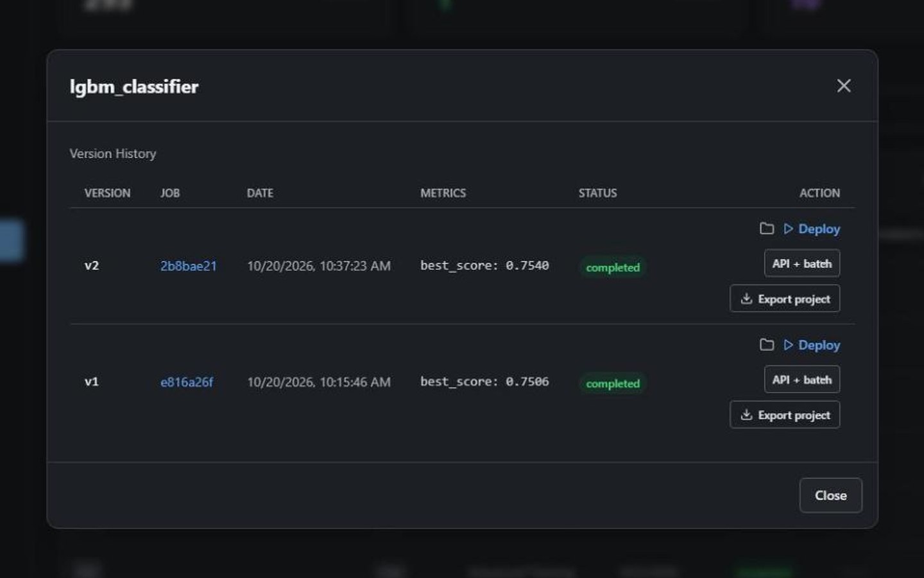The height and width of the screenshot is (578, 924).
Task: Deploy version v1 of lgbm_classifier
Action: click(x=812, y=345)
